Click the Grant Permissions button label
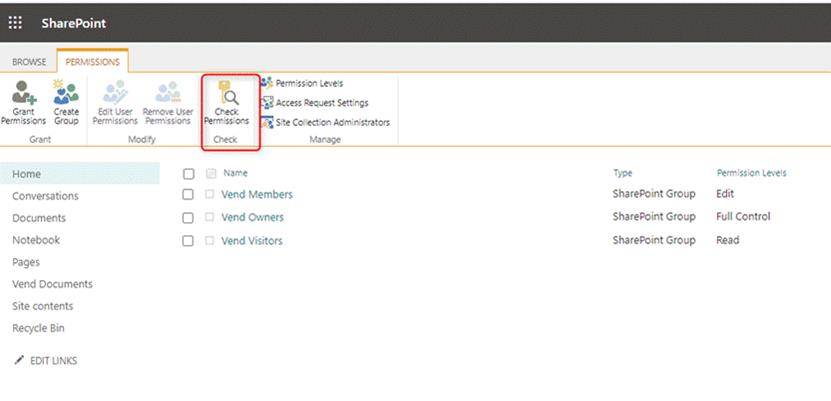The height and width of the screenshot is (401, 831). pos(24,117)
